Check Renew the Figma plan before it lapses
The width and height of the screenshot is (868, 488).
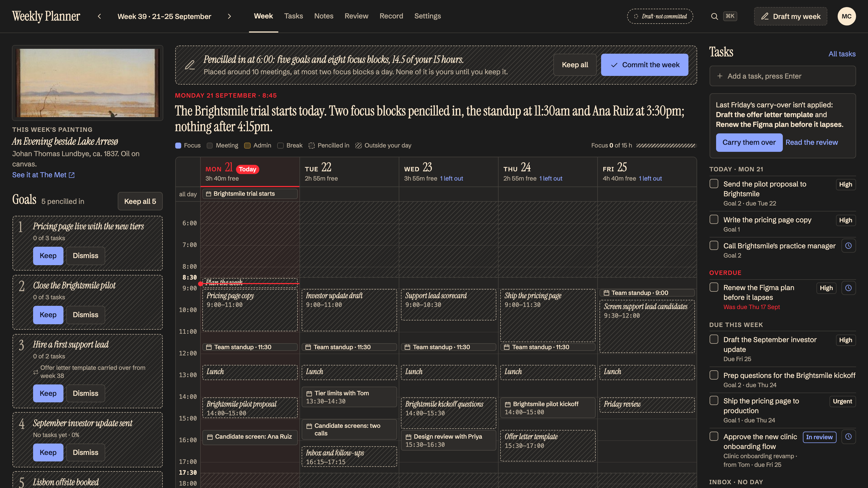[714, 287]
